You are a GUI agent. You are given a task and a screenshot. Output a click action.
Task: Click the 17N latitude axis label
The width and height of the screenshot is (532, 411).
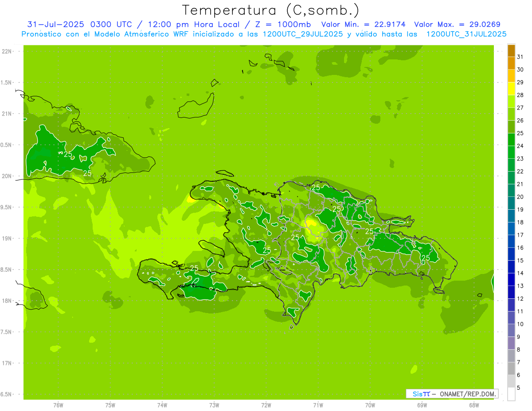(x=7, y=363)
